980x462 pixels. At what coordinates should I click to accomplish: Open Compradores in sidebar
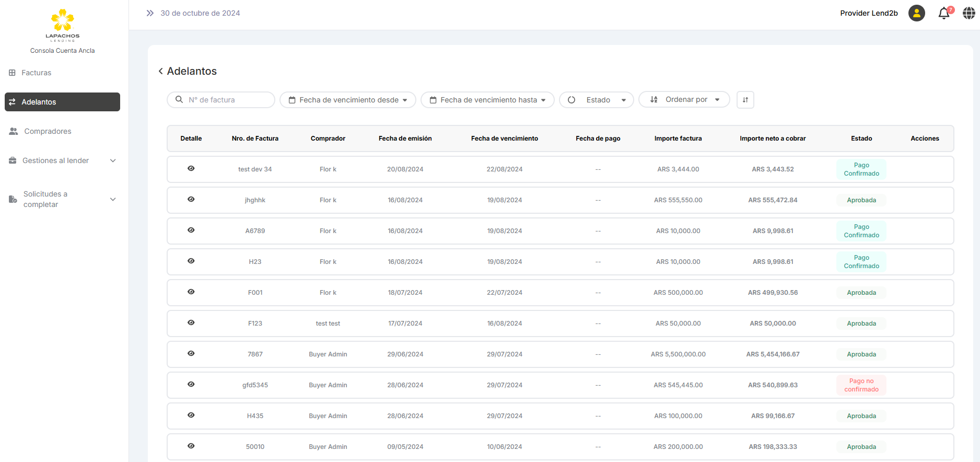48,131
